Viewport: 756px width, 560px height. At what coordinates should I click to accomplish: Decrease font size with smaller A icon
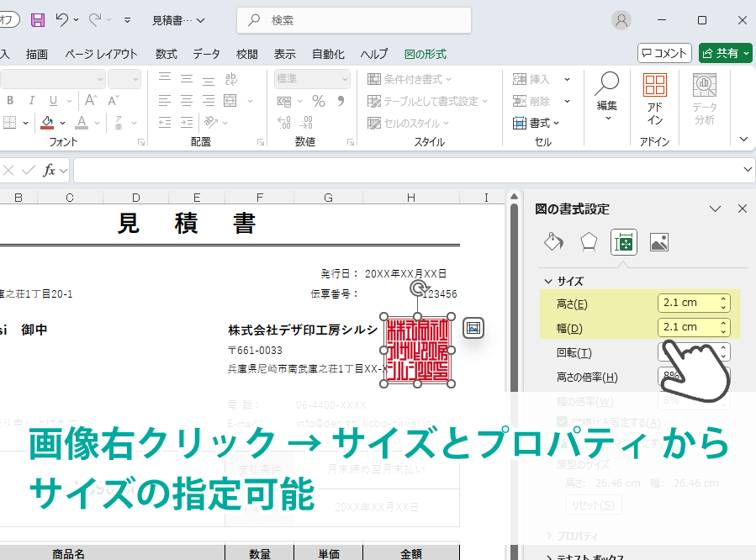(x=114, y=100)
